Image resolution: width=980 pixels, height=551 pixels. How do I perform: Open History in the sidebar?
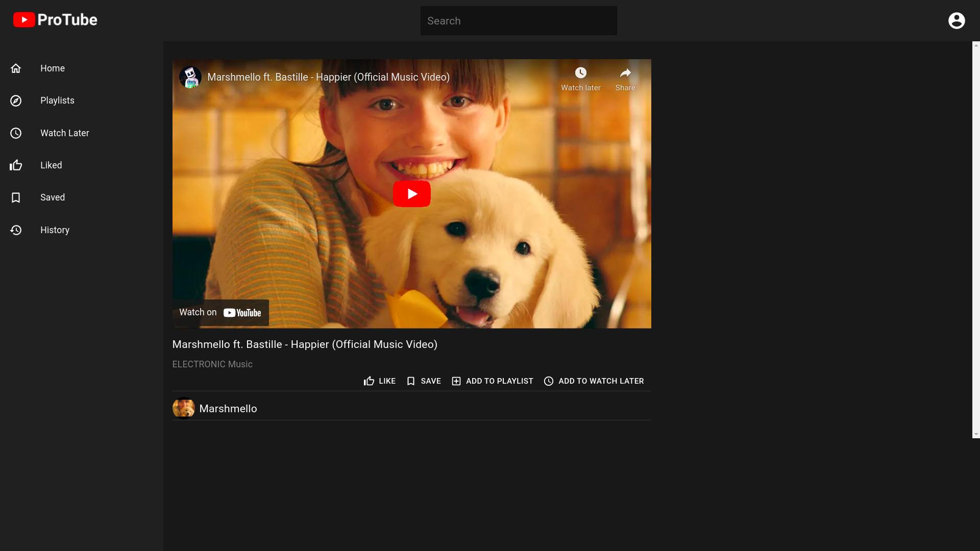82,230
